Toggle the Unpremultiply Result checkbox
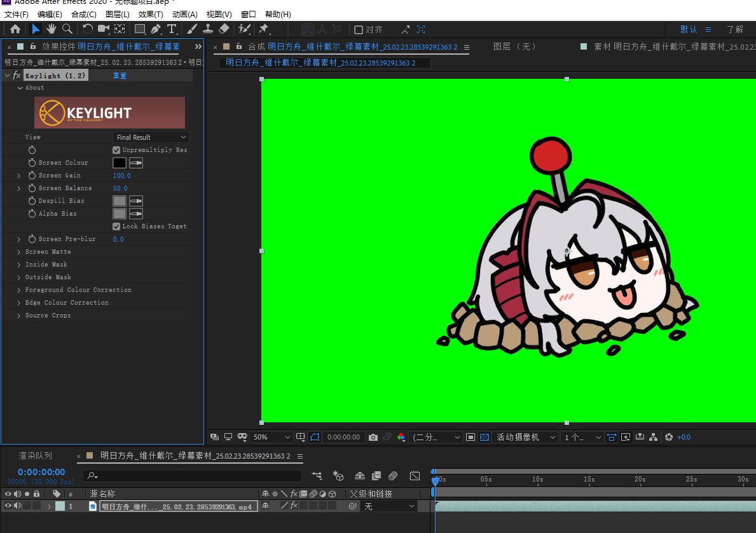 tap(116, 150)
